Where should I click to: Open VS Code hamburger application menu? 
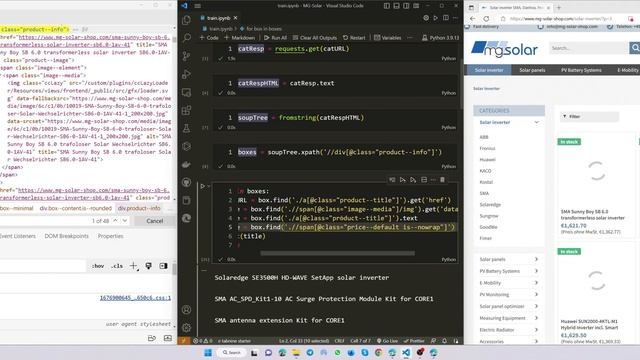(198, 6)
